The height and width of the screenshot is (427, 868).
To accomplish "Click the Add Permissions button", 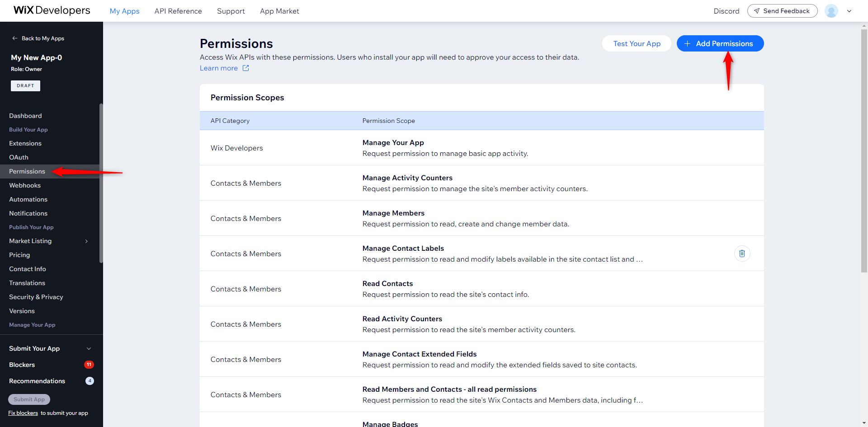I will point(720,43).
